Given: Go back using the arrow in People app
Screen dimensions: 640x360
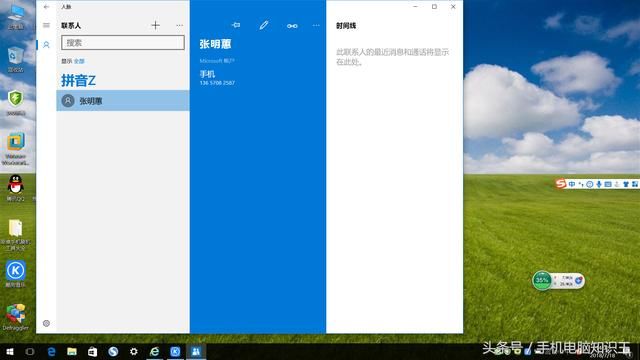Looking at the screenshot, I should pos(46,7).
